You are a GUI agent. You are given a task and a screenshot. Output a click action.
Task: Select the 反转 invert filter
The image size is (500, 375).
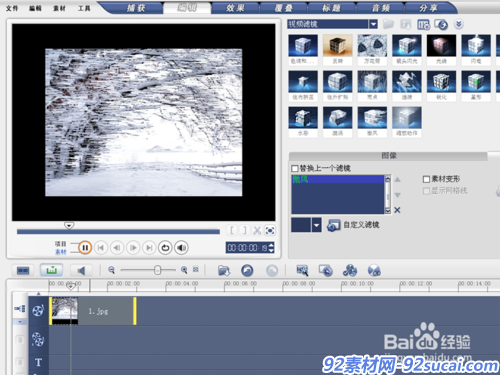338,50
